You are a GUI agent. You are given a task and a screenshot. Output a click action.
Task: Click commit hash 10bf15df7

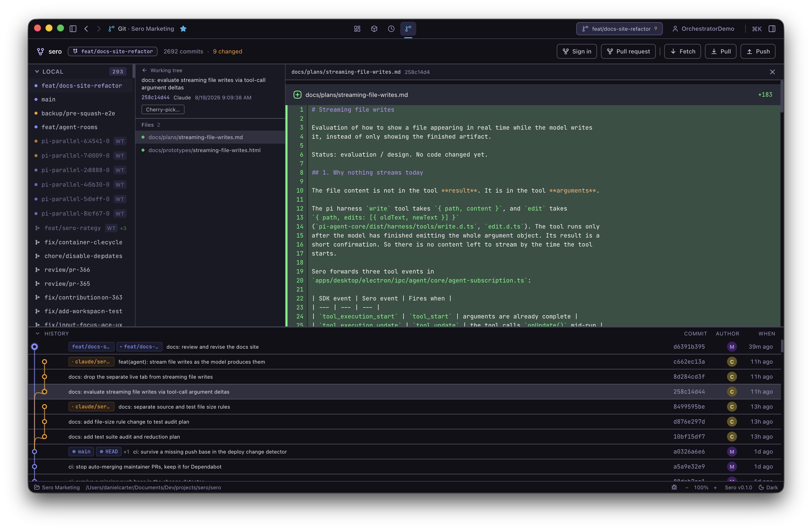point(689,437)
